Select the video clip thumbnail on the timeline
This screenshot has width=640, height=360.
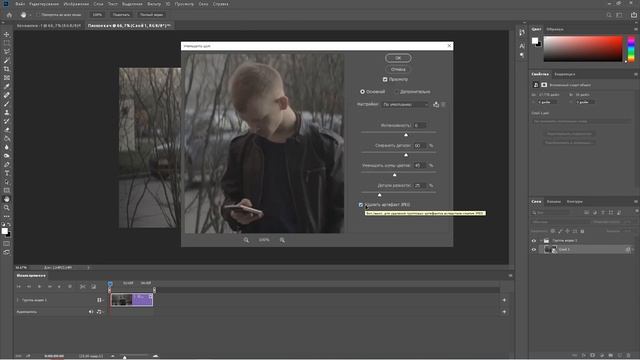point(121,300)
